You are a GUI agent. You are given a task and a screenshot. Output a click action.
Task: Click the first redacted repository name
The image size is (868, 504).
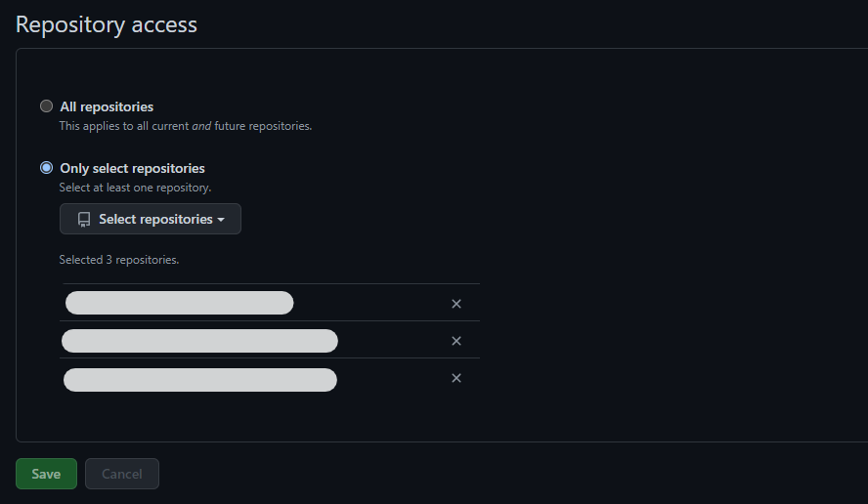[x=179, y=303]
